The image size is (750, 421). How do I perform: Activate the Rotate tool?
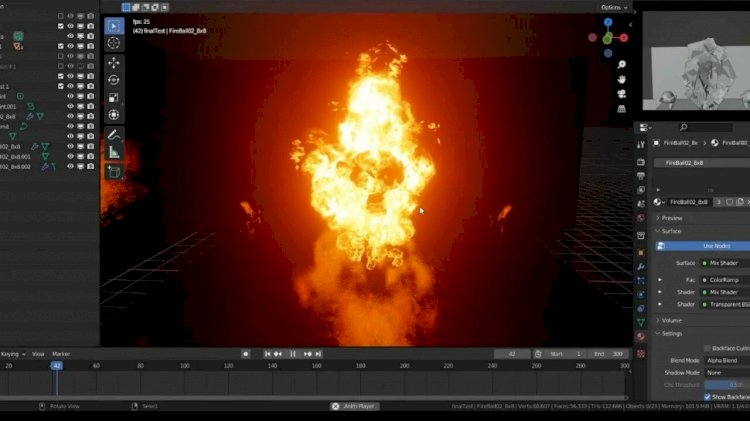pos(113,80)
